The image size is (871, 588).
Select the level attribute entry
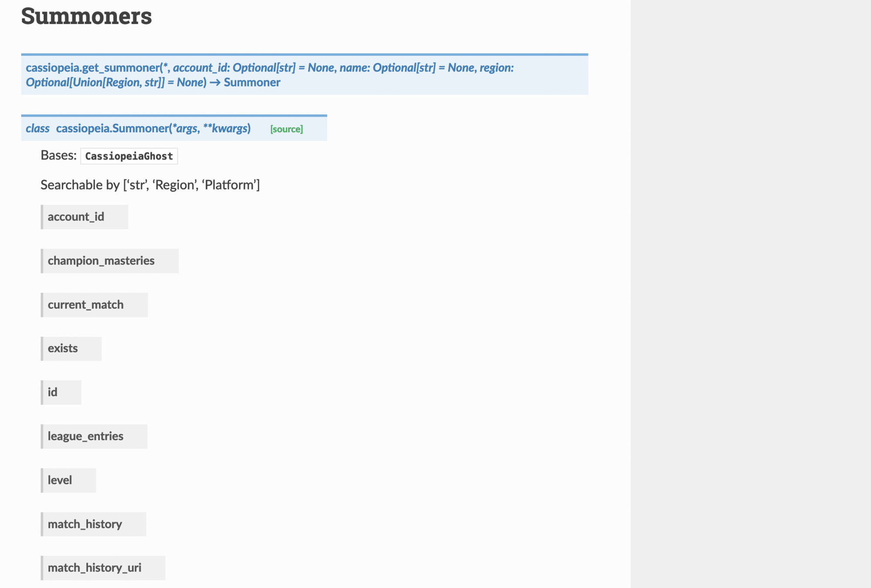coord(60,480)
